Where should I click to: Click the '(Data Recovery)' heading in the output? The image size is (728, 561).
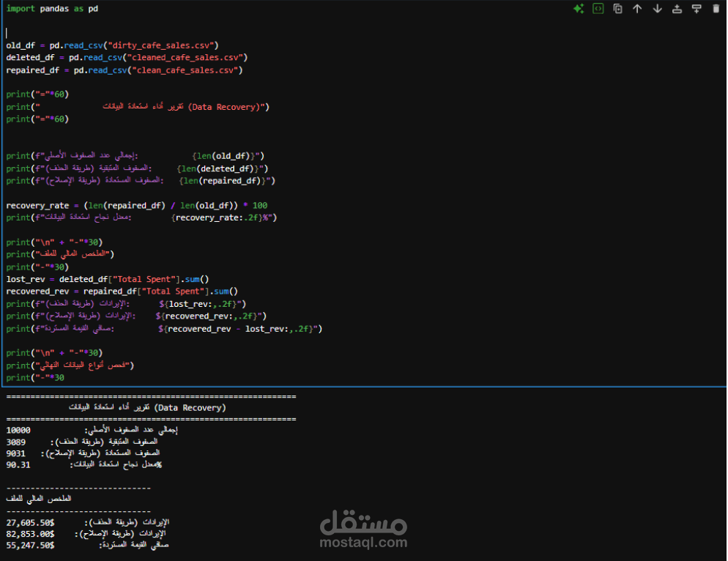coord(190,408)
